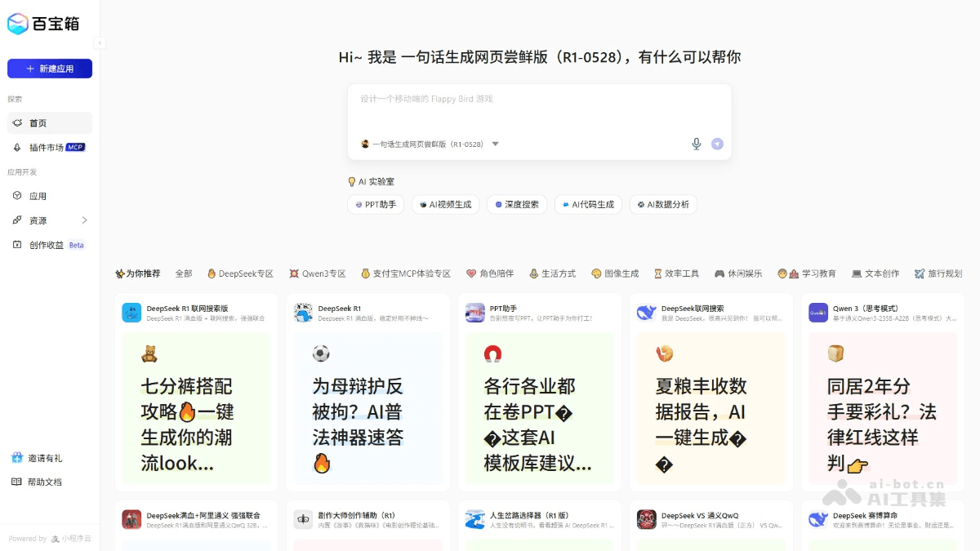Screen dimensions: 980x551
Task: Select the Qwen3专区 tab
Action: pyautogui.click(x=318, y=273)
